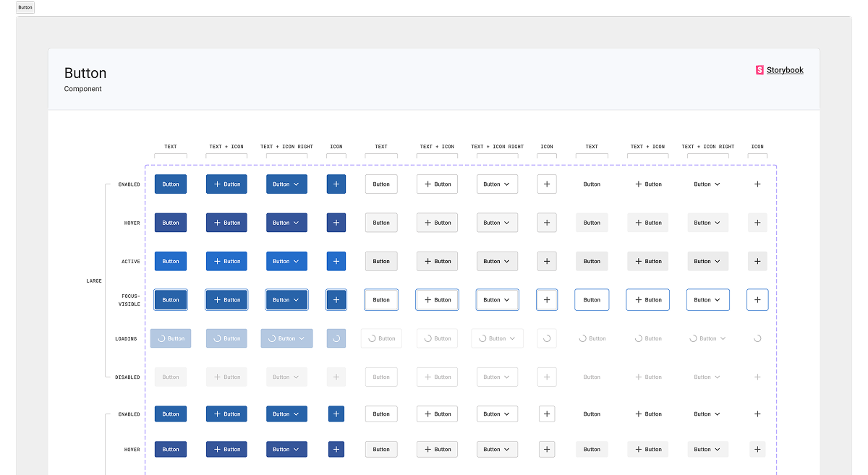Open outlined 'Button' chevron dropdown in Large Enabled row
Viewport: 868px width, 475px height.
pyautogui.click(x=497, y=184)
